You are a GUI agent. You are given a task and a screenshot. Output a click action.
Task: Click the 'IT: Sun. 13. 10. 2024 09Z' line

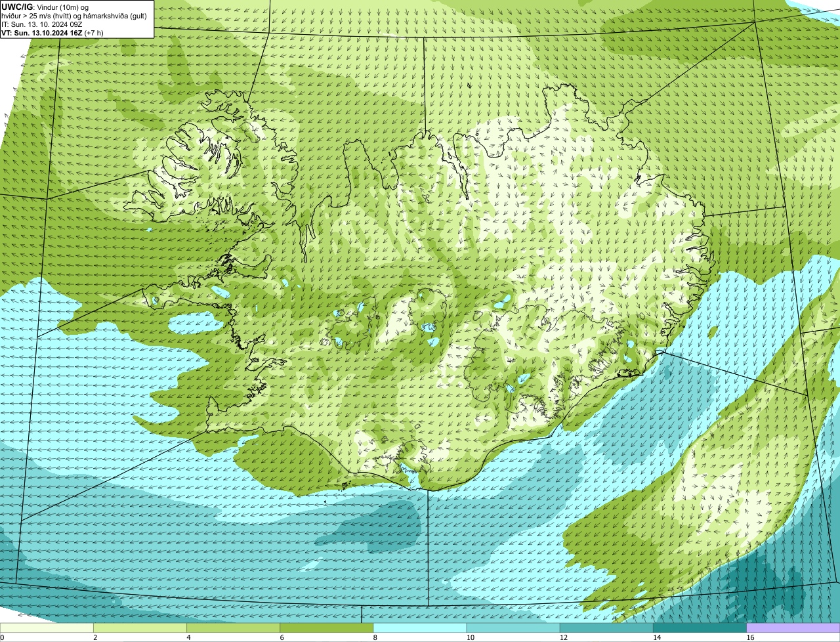[42, 24]
